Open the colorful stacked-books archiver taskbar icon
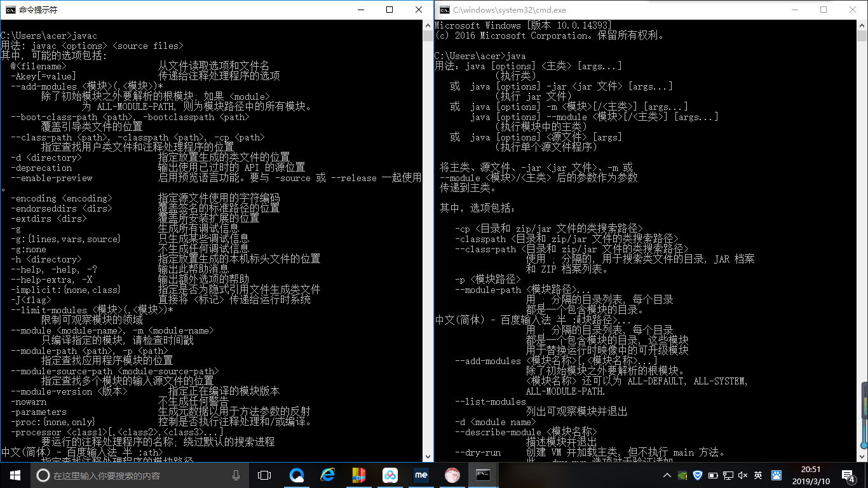 (359, 475)
